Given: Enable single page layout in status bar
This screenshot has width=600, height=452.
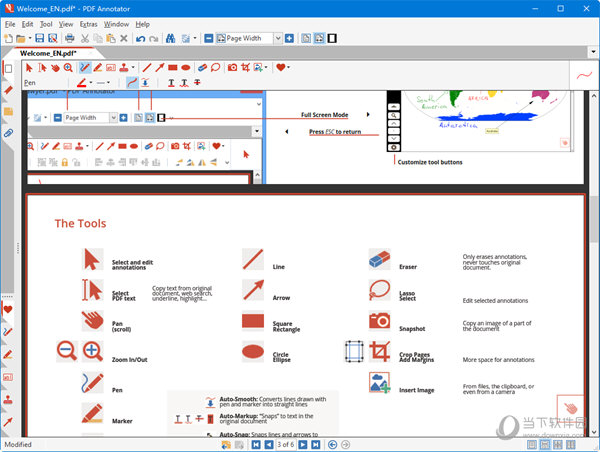Looking at the screenshot, I should coord(532,444).
